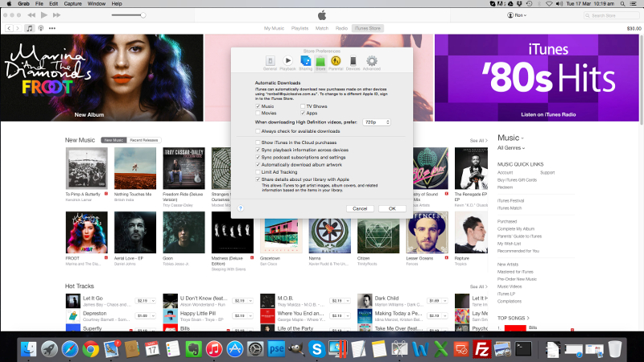Open the Ron account dropdown
The image size is (644, 362).
tap(517, 15)
